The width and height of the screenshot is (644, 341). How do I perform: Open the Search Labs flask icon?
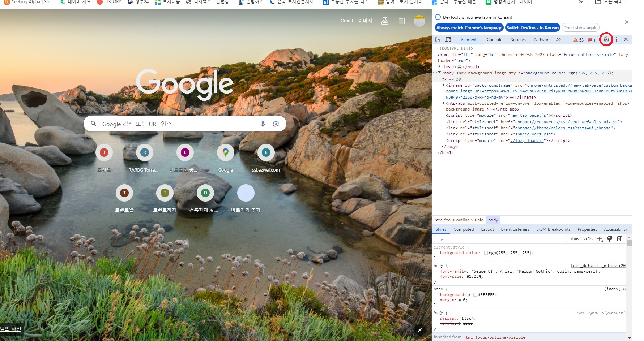(x=385, y=21)
